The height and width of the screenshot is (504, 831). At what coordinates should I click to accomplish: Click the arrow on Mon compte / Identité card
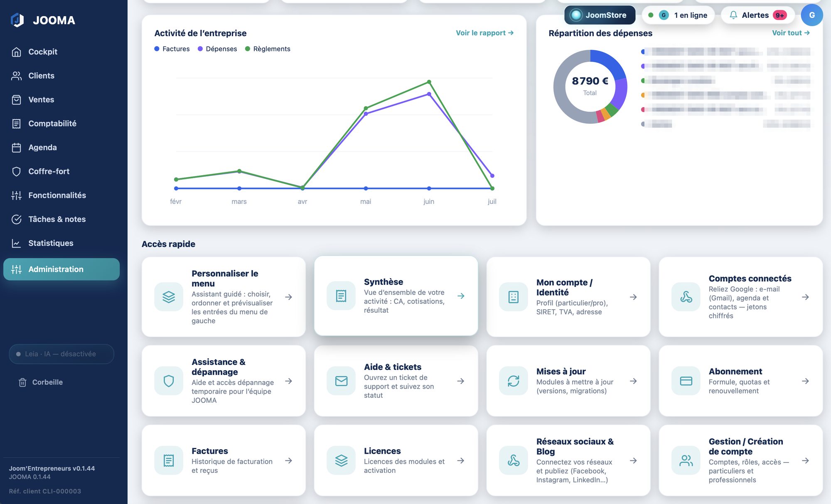coord(633,297)
